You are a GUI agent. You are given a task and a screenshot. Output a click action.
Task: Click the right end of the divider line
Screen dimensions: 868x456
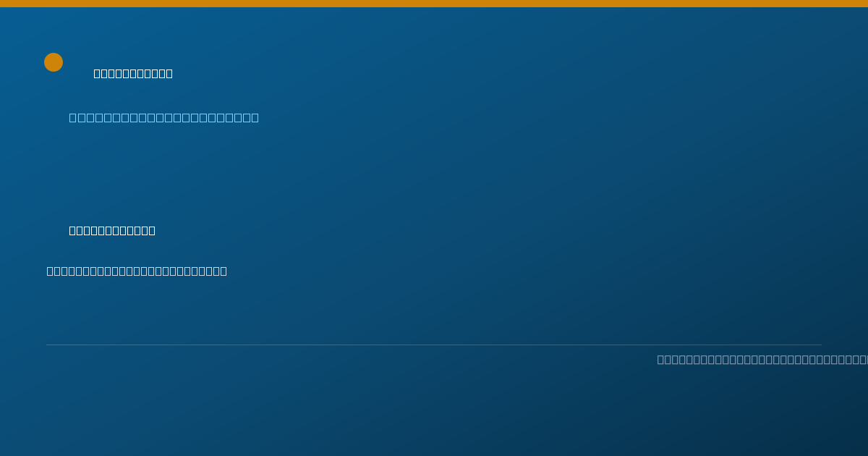click(x=820, y=345)
